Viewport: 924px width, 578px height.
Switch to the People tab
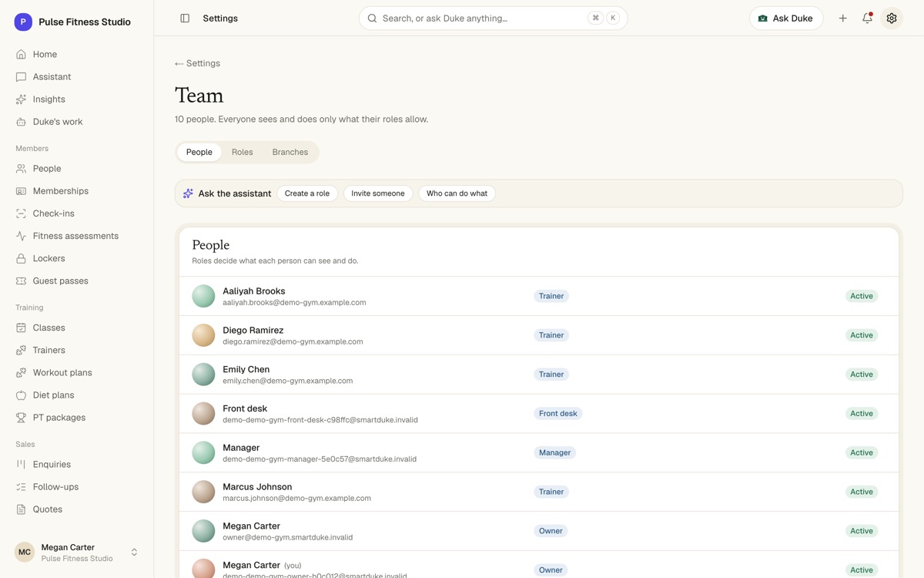coord(199,153)
